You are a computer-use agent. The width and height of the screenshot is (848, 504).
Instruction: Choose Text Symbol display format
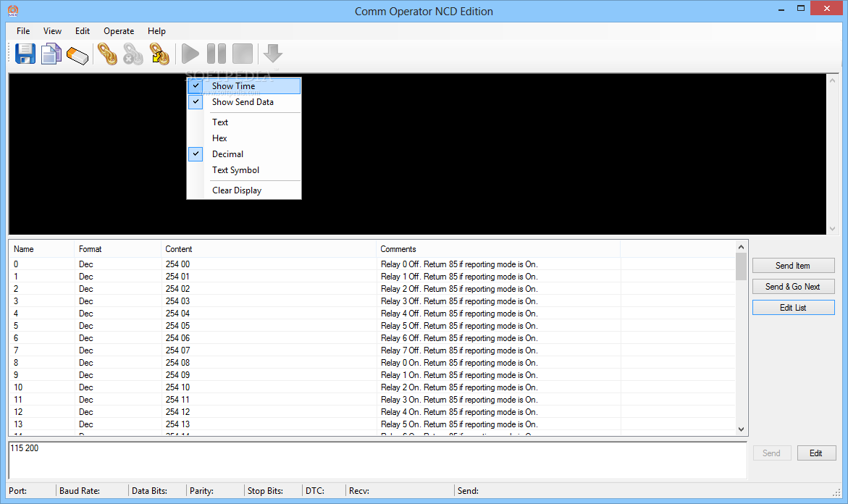[244, 170]
